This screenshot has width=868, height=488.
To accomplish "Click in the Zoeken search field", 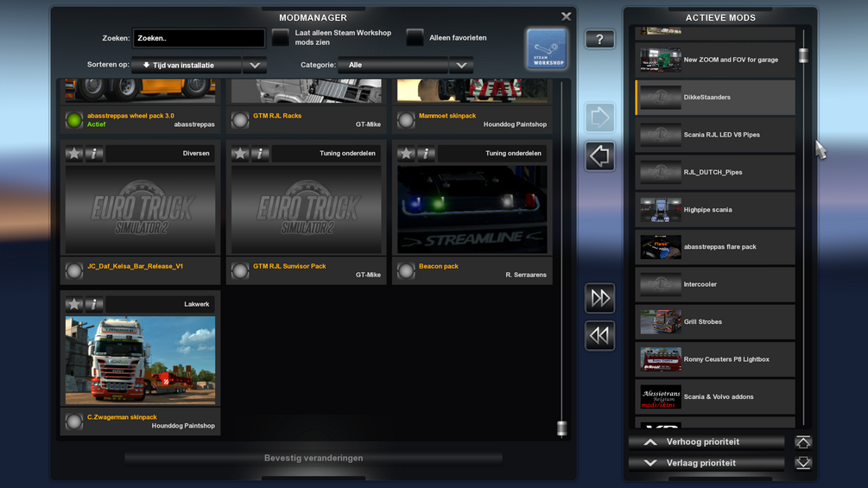I will pos(199,38).
